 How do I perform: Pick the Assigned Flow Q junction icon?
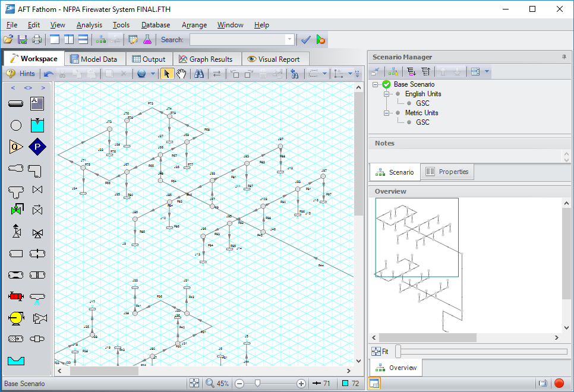click(15, 147)
